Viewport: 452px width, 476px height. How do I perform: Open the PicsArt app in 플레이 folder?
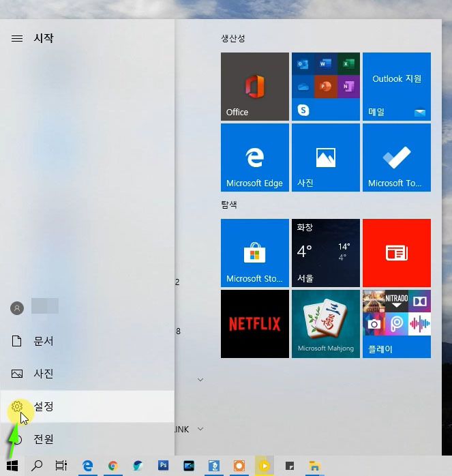coord(397,324)
